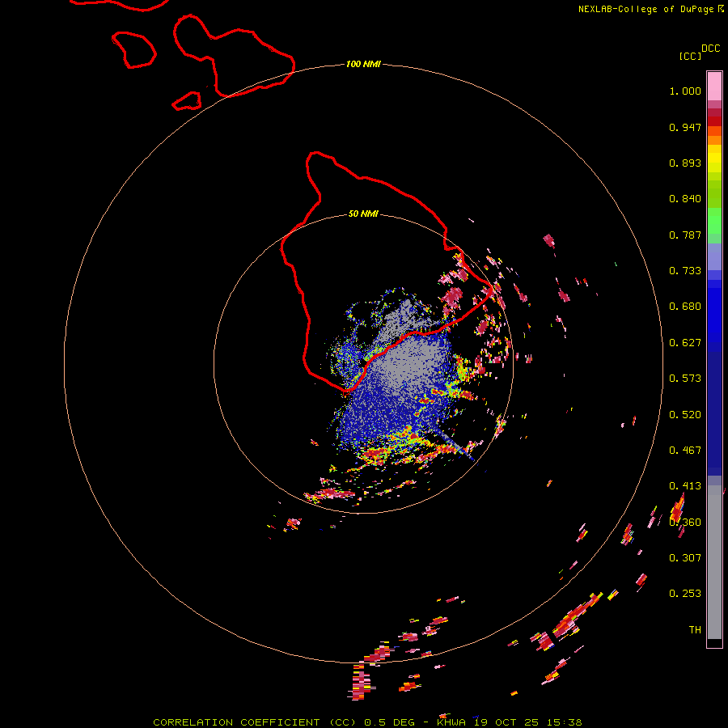Click the 19 OCT 25 date text
The height and width of the screenshot is (728, 728).
pos(506,722)
